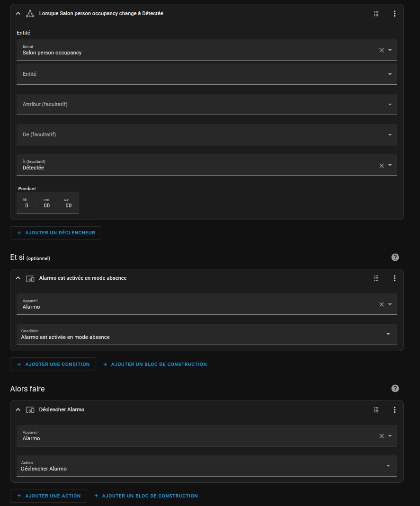The image size is (420, 506).
Task: Open three-dot menu of Alarmo condition card
Action: coord(394,278)
